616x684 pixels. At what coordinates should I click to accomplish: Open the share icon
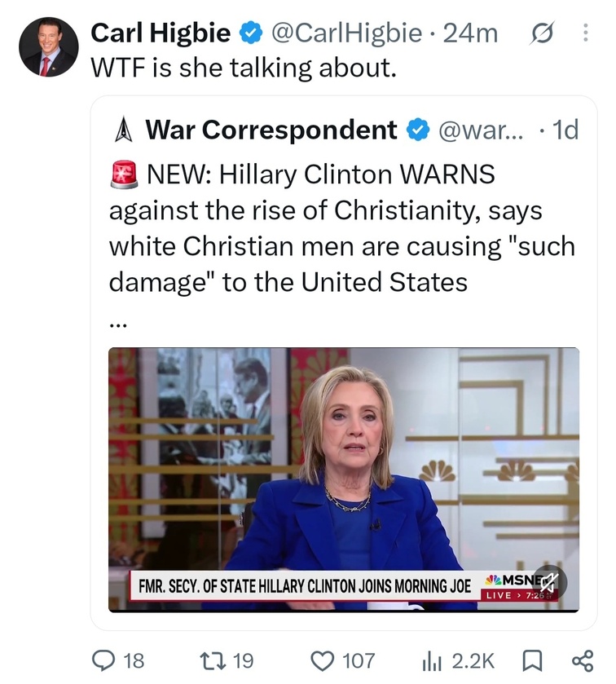[583, 661]
